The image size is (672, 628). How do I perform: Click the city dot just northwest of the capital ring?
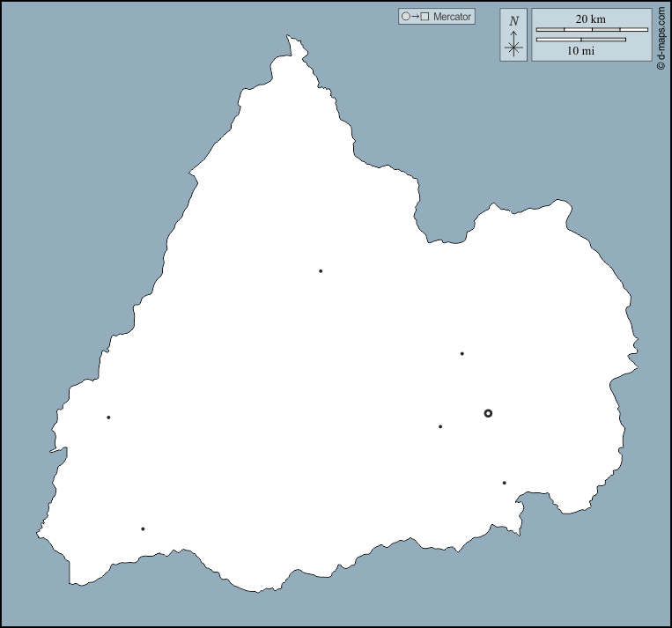[x=462, y=354]
